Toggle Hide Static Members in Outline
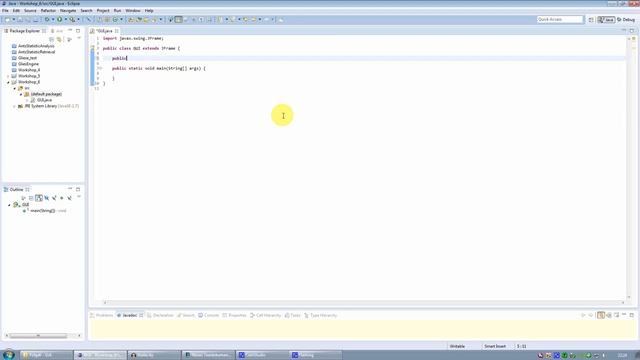The height and width of the screenshot is (360, 640). 54,198
